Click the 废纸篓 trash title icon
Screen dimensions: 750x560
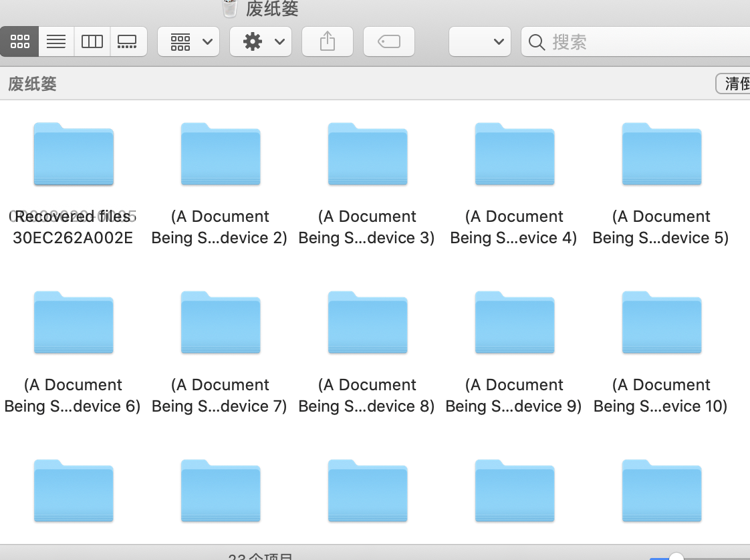(x=229, y=8)
